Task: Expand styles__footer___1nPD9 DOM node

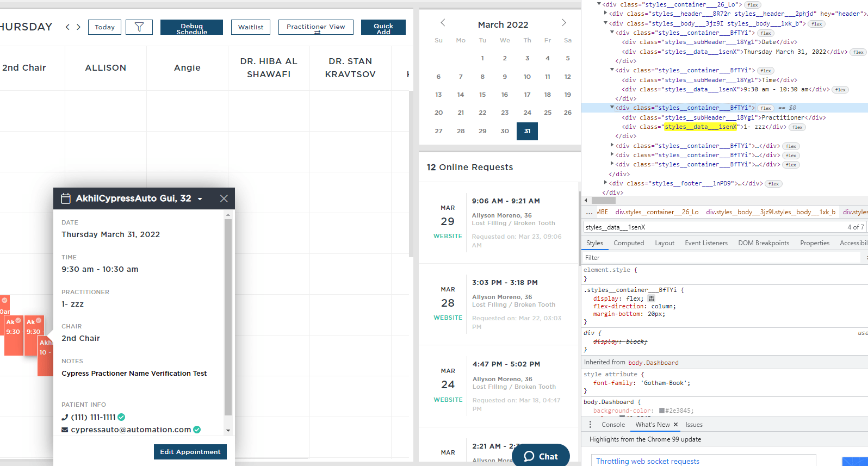Action: [606, 183]
